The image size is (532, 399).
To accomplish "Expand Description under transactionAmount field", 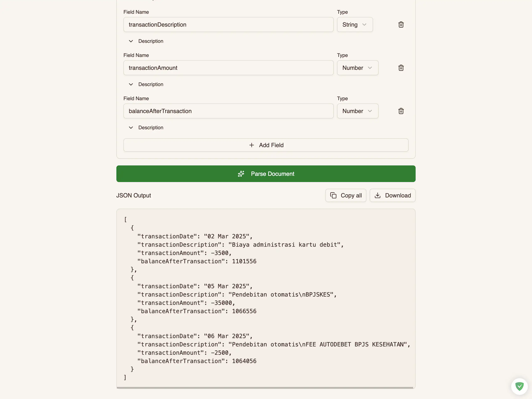I will [x=146, y=84].
